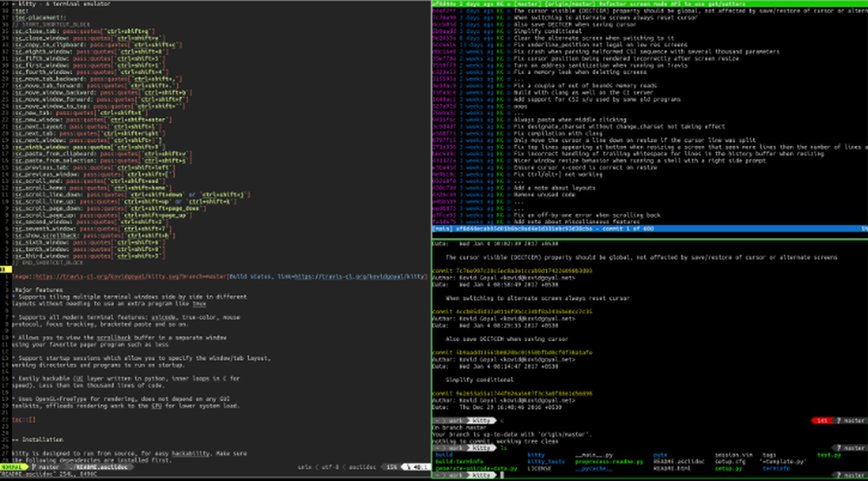Viewport: 868px width, 481px height.
Task: Click the '== Installation' heading in vim
Action: click(x=37, y=439)
